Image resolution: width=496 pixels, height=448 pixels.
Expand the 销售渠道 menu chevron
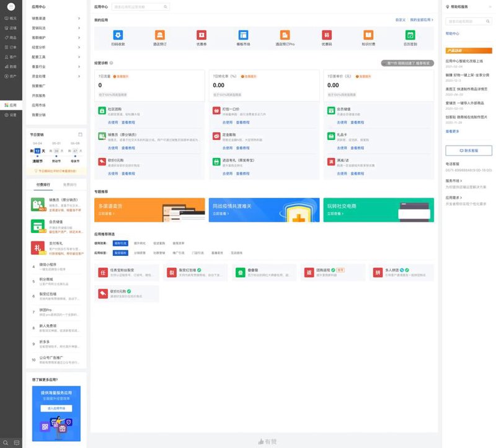79,19
